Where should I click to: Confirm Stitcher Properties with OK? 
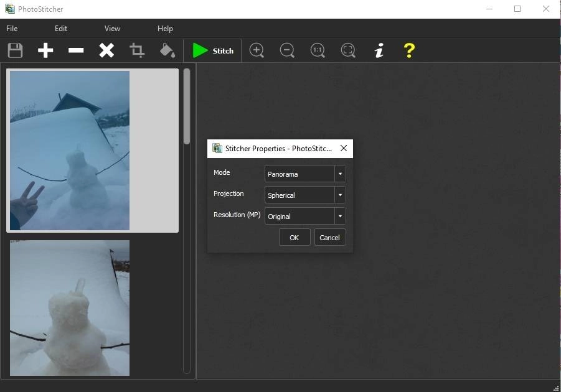coord(295,238)
